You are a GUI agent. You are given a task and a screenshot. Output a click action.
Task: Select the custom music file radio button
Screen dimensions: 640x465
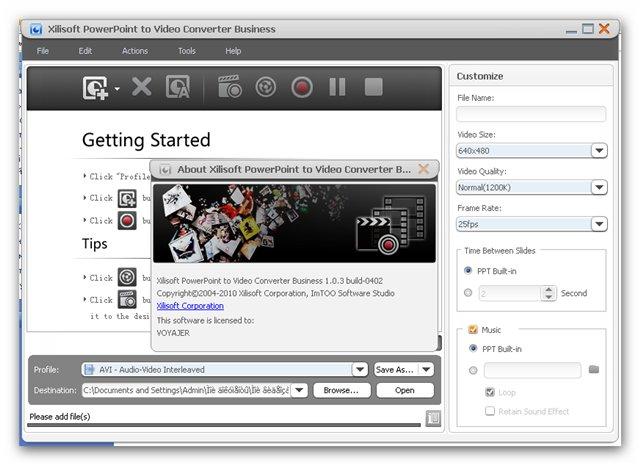(473, 370)
